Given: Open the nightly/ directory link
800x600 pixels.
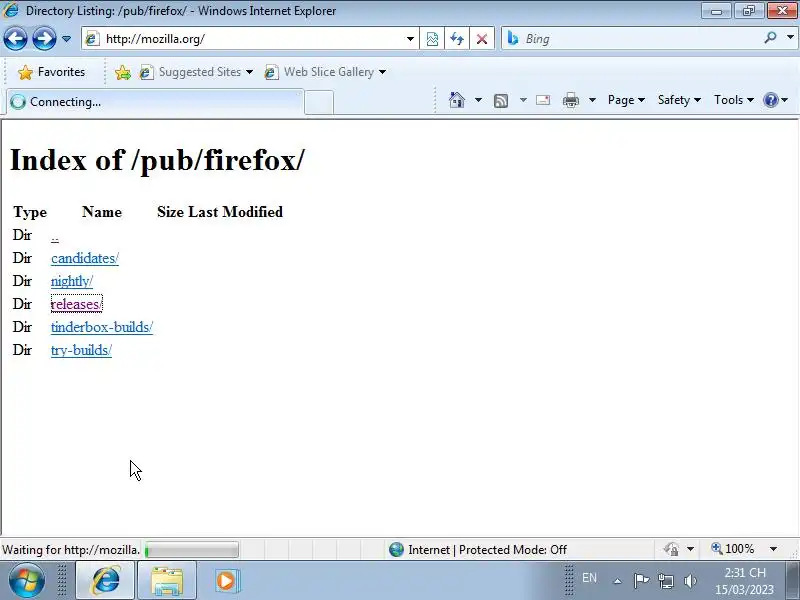Looking at the screenshot, I should click(x=72, y=281).
